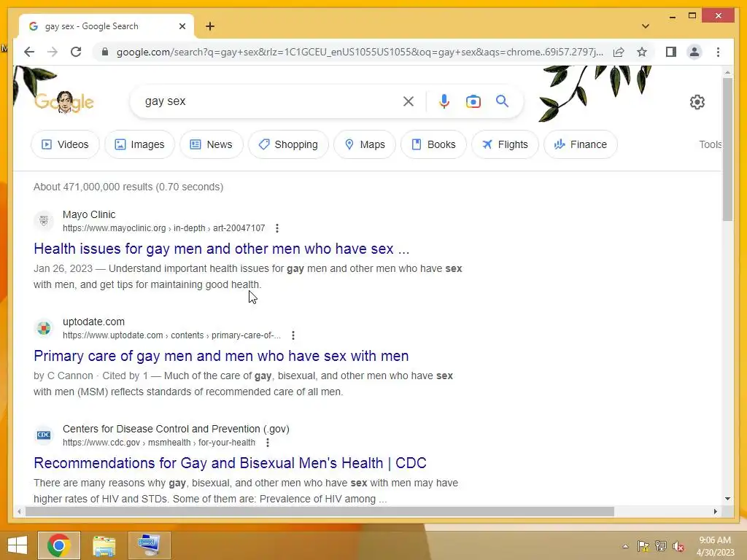Open the Chrome profile avatar menu
Image resolution: width=747 pixels, height=560 pixels.
tap(694, 52)
